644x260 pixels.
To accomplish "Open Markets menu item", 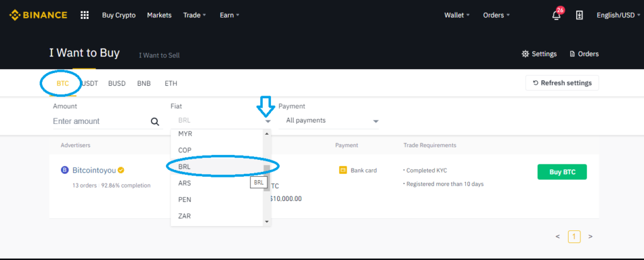I will click(159, 15).
